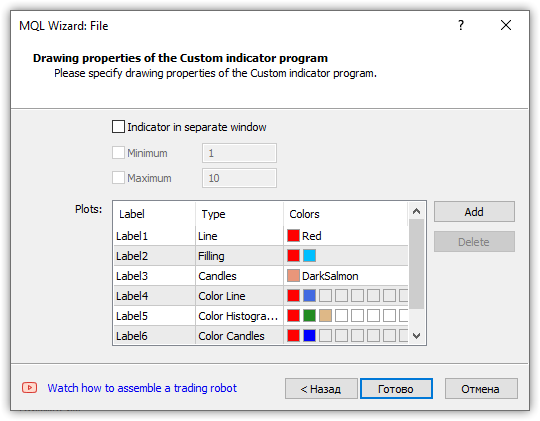Click the plots list scroll down arrow

416,336
